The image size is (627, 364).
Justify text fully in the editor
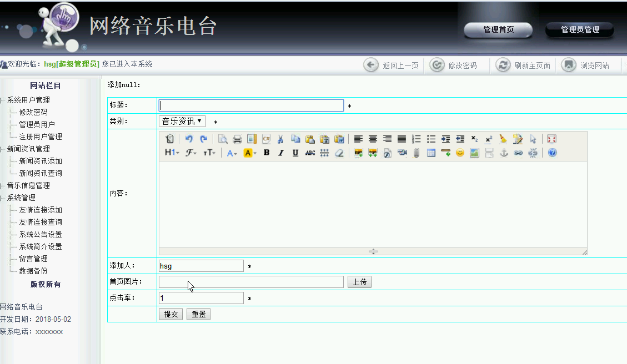pos(402,139)
